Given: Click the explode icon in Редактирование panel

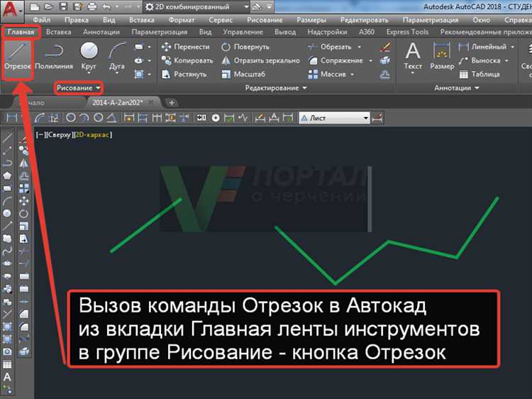Looking at the screenshot, I should [384, 60].
